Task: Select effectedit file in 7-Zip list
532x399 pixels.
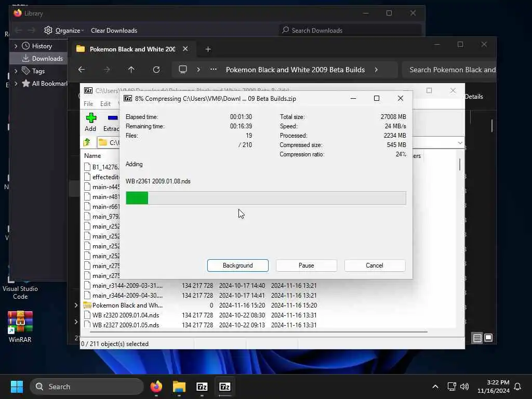Action: tap(101, 177)
